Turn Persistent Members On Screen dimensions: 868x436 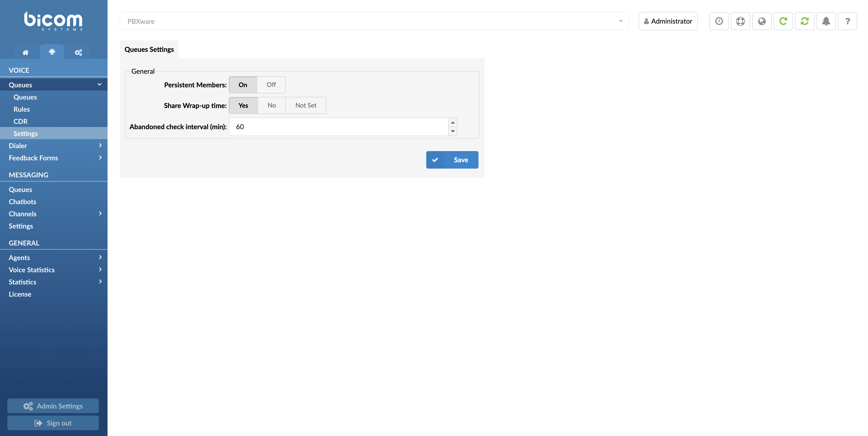(243, 85)
